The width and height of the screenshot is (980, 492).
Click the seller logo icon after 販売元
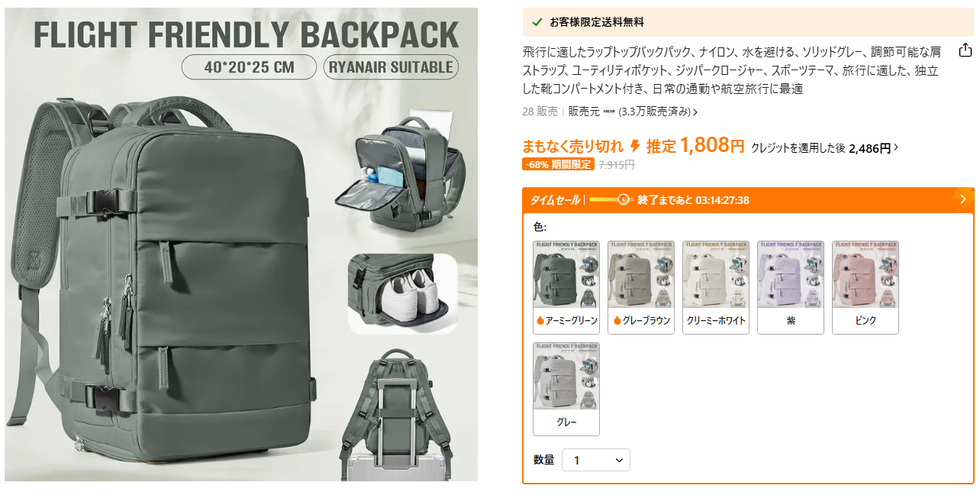coord(609,112)
